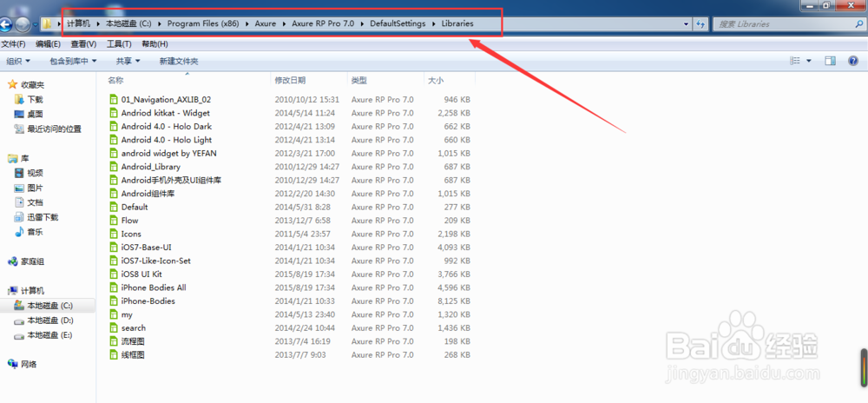Viewport: 868px width, 403px height.
Task: Click the Android 4.0 - Holo Light file icon
Action: coord(115,140)
